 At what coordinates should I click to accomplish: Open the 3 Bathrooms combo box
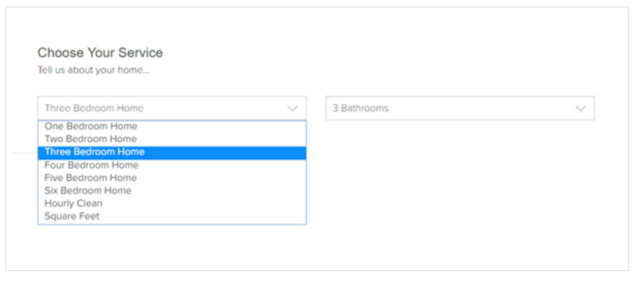coord(460,108)
